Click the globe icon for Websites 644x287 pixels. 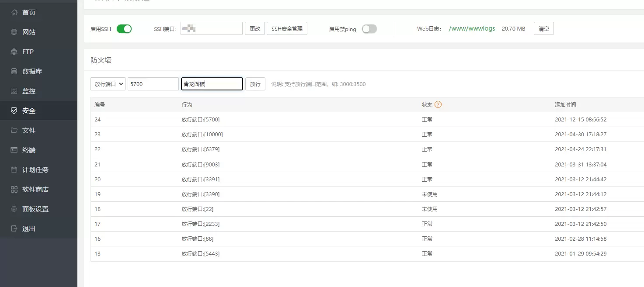pos(14,32)
